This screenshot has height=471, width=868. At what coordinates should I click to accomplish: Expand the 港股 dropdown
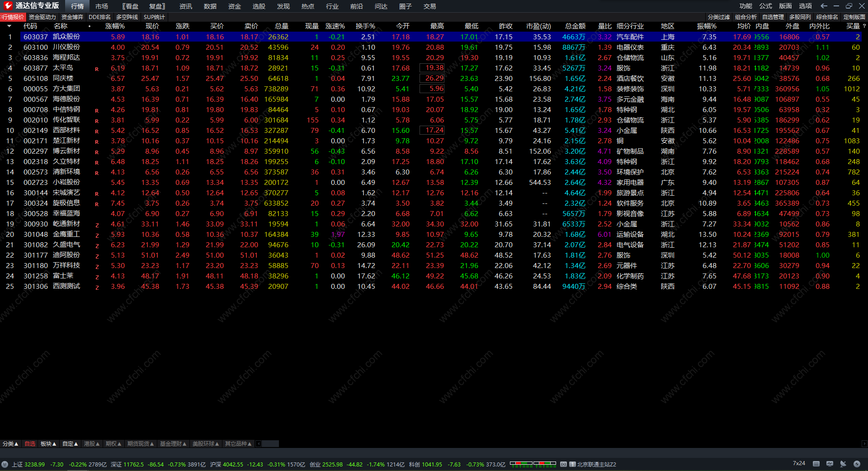click(x=92, y=444)
